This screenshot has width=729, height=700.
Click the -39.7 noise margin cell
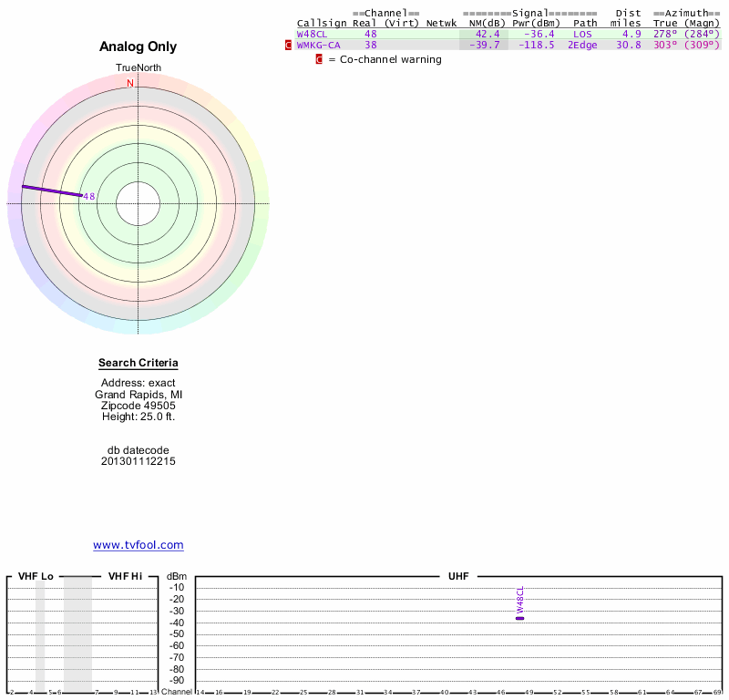point(485,45)
